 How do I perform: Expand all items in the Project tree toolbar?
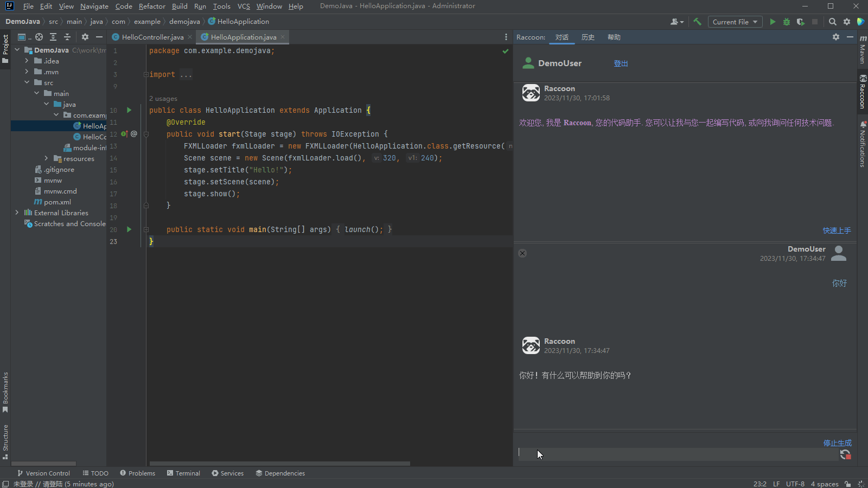[53, 37]
